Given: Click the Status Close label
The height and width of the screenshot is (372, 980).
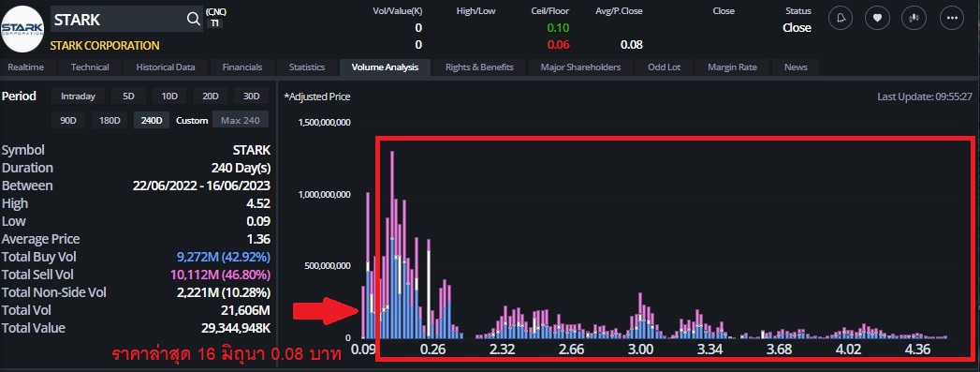Looking at the screenshot, I should pos(797,27).
